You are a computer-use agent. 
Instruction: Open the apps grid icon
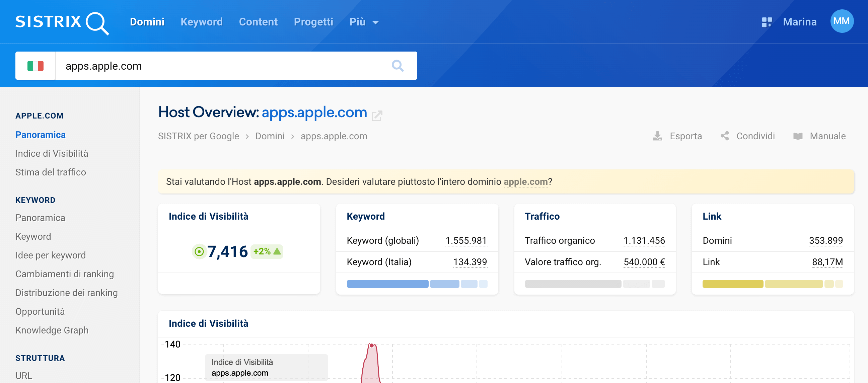coord(767,22)
